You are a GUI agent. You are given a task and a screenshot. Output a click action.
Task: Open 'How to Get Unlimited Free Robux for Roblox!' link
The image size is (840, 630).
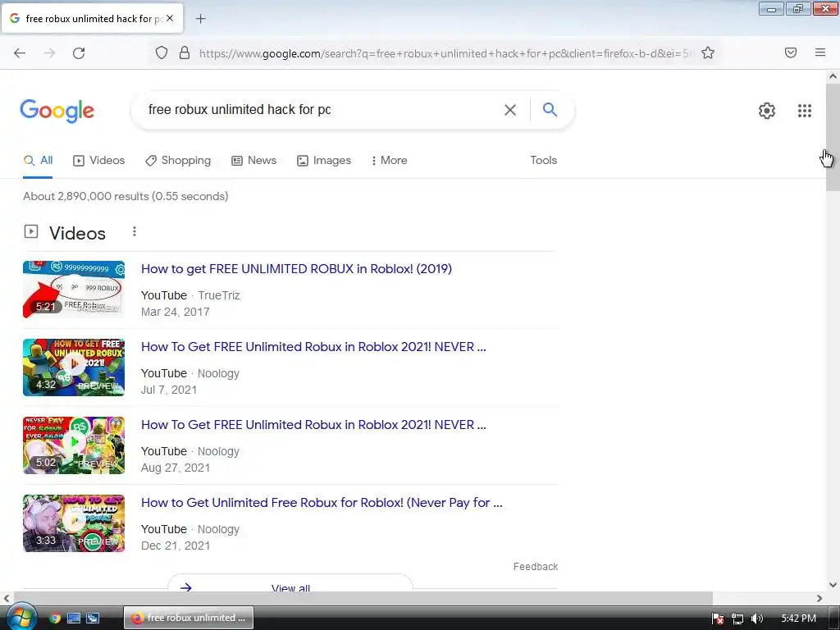(x=322, y=503)
